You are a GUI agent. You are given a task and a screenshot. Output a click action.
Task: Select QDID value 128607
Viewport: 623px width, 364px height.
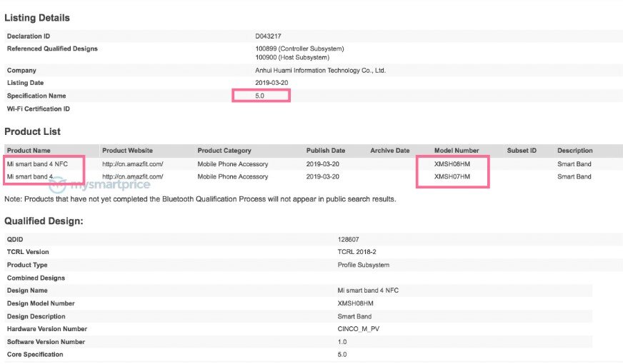(348, 239)
